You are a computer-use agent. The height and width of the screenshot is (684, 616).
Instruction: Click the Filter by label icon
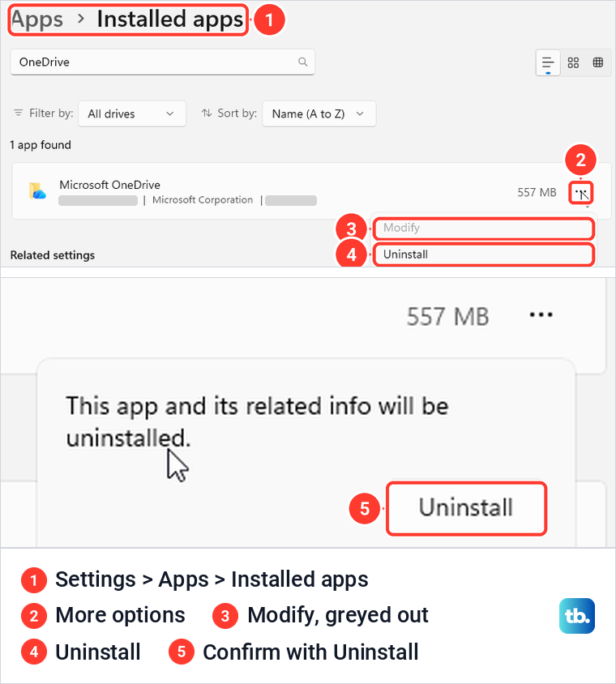coord(19,113)
